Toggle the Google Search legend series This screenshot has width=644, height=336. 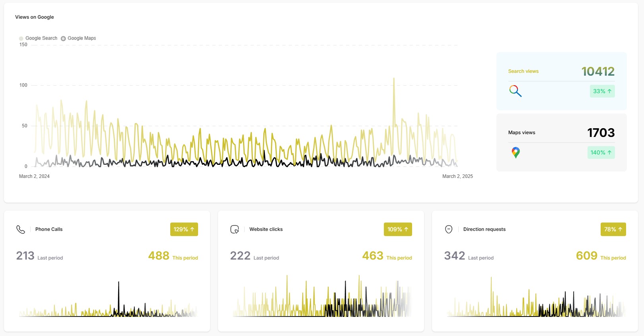tap(38, 38)
